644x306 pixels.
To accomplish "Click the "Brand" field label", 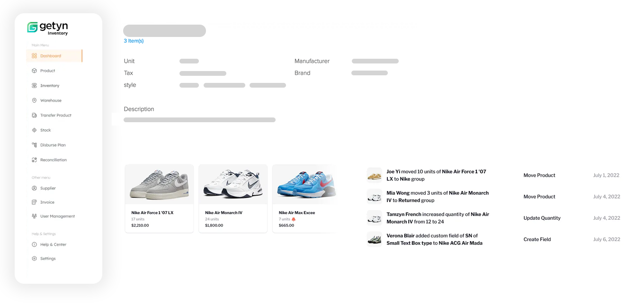I will coord(303,73).
